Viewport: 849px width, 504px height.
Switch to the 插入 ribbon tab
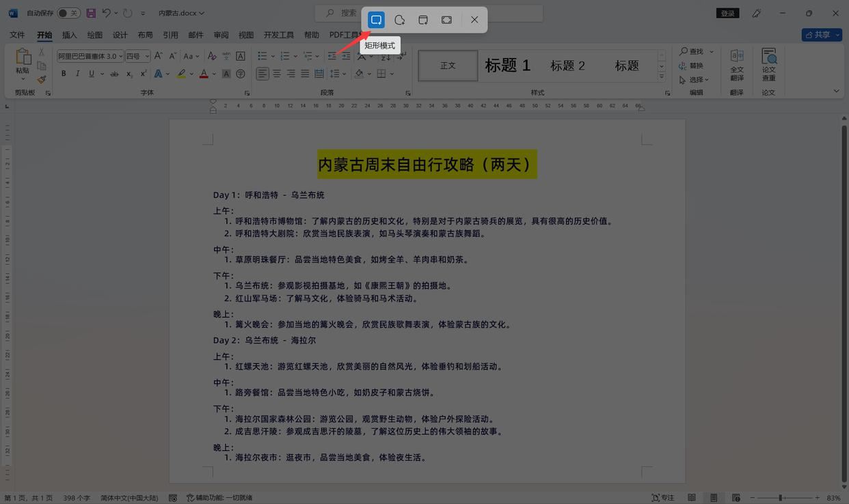(70, 35)
